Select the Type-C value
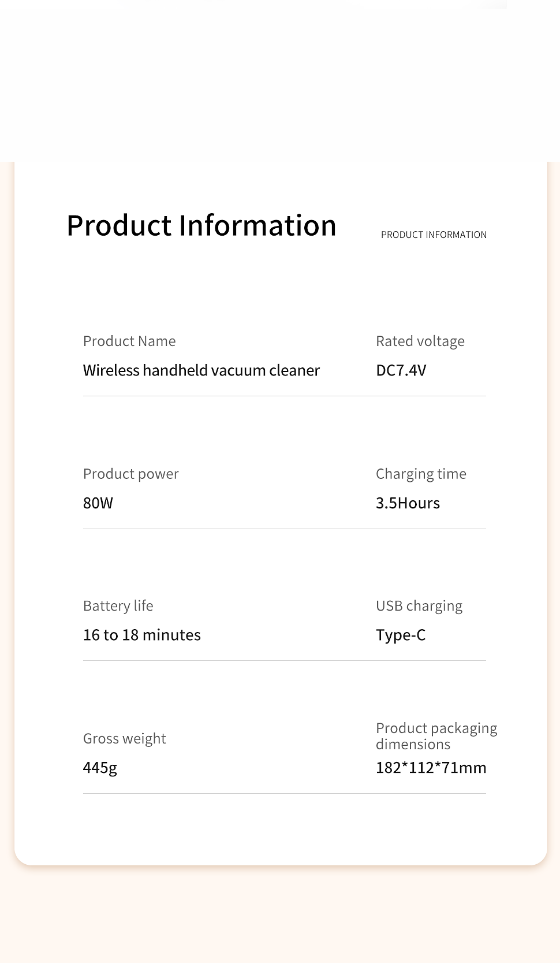This screenshot has height=963, width=560. (400, 635)
